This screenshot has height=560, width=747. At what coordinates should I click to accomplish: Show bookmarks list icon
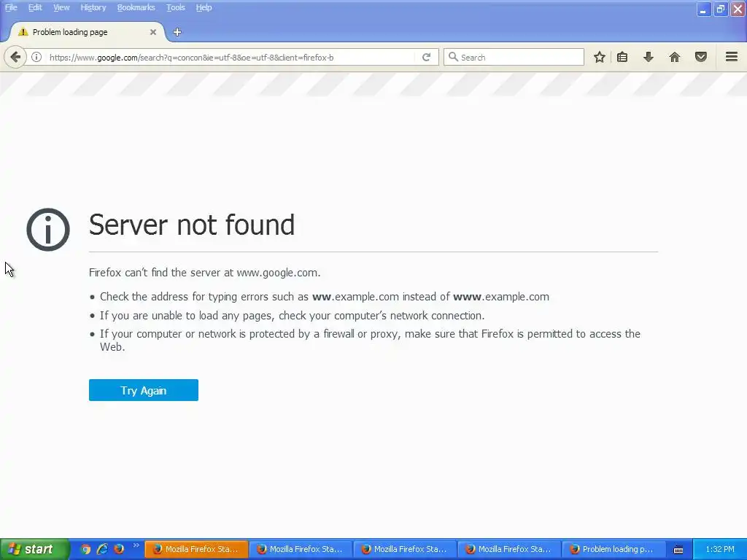click(x=622, y=57)
